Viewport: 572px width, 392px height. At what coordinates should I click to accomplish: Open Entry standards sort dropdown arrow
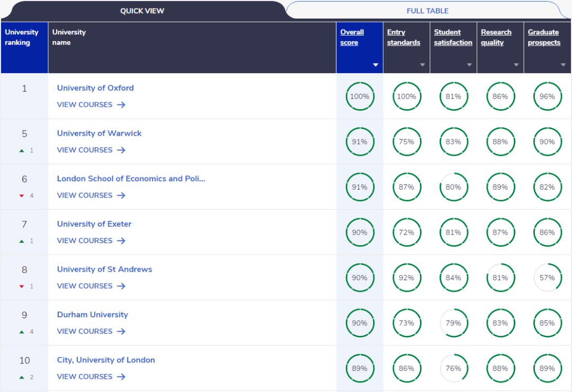(422, 65)
